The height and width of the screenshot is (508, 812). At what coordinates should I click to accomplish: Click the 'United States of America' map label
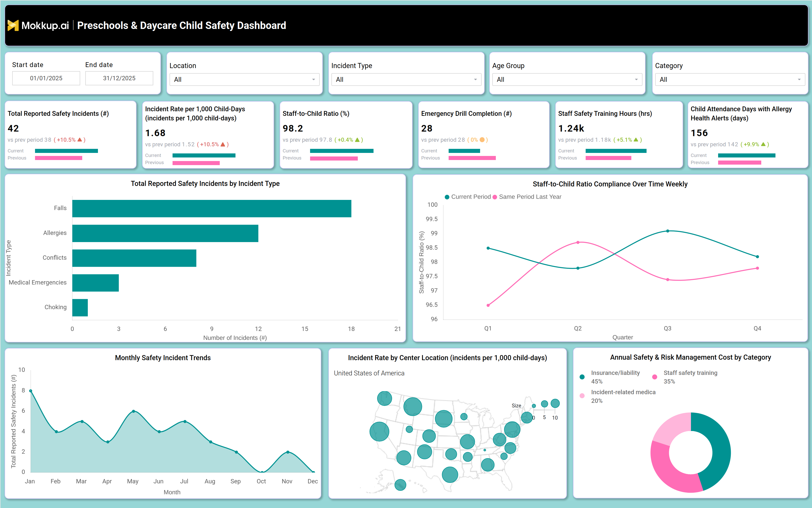tap(369, 373)
